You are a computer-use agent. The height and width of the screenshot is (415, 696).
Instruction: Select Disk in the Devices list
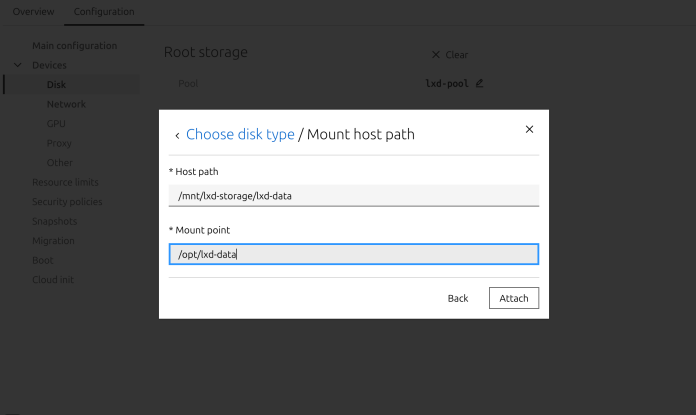(56, 85)
